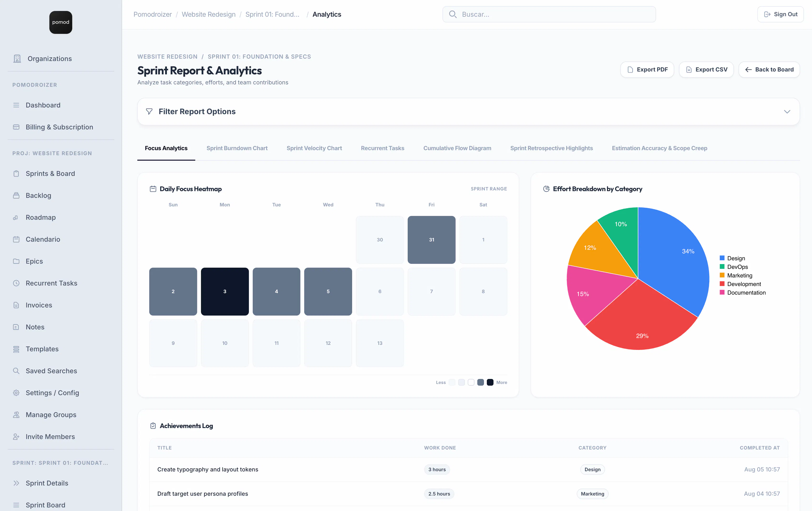Image resolution: width=812 pixels, height=511 pixels.
Task: Click the Saved Searches magnifier icon
Action: (x=16, y=371)
